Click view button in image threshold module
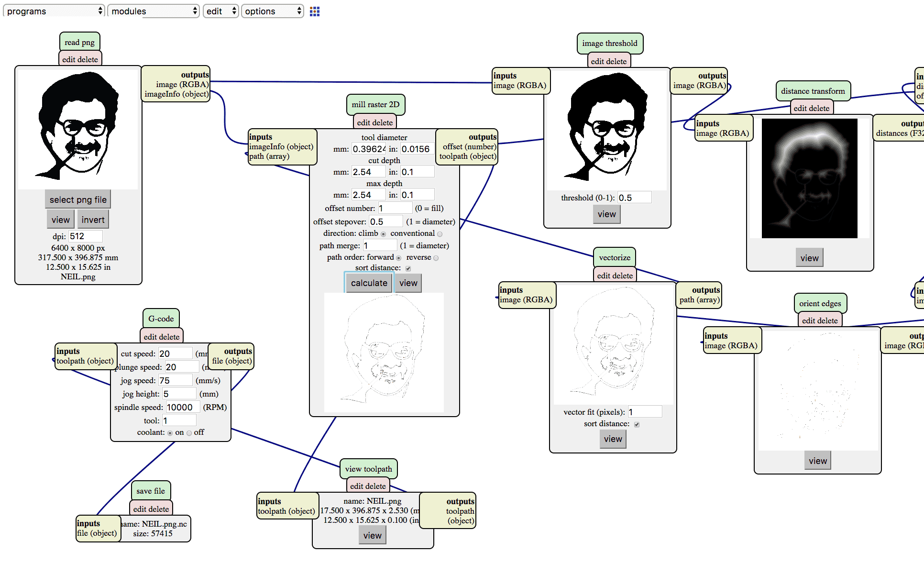 (x=607, y=214)
